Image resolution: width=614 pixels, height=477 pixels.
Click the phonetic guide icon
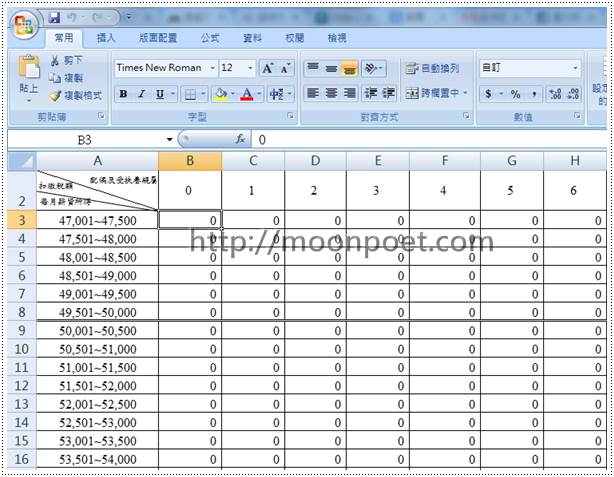pos(277,94)
